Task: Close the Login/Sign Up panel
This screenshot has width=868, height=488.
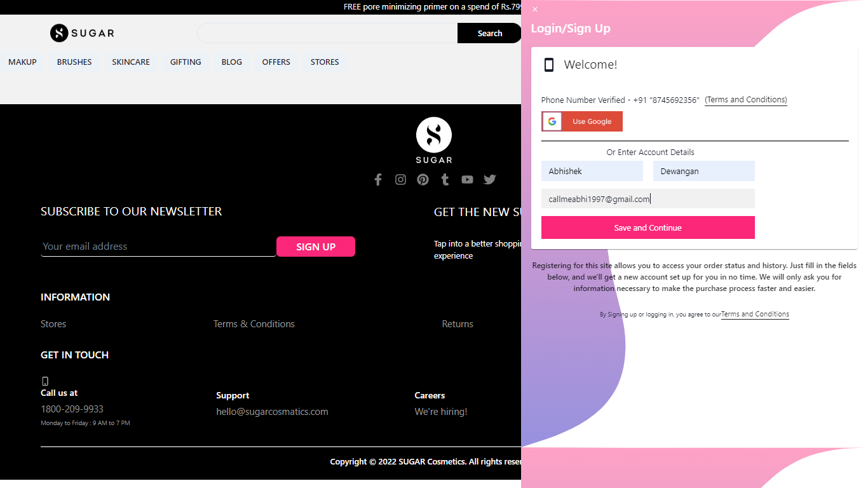Action: [x=535, y=10]
